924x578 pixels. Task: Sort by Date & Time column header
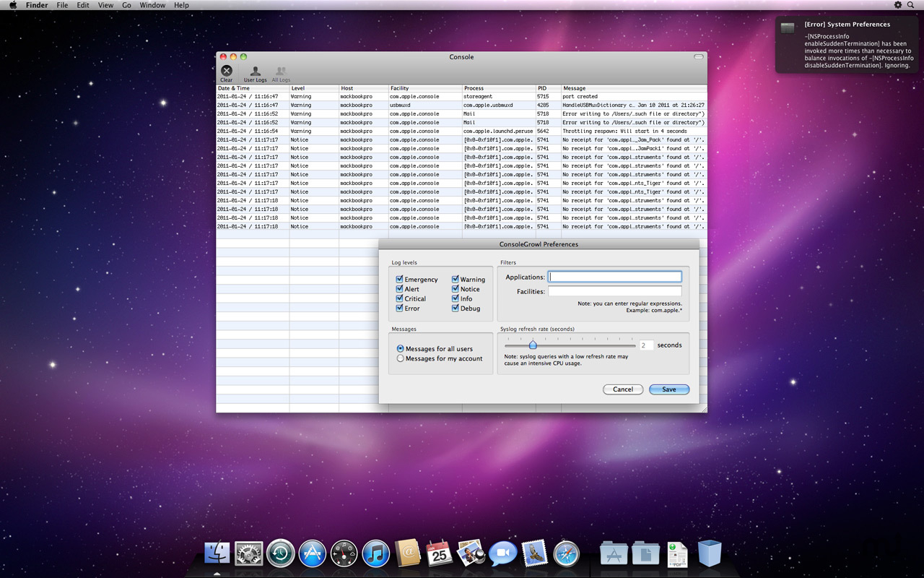point(253,88)
